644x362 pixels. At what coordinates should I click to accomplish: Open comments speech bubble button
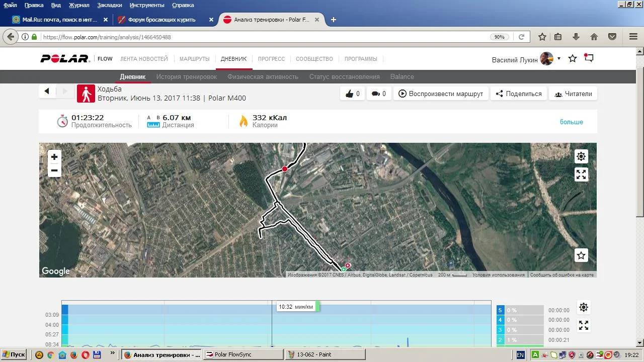379,94
